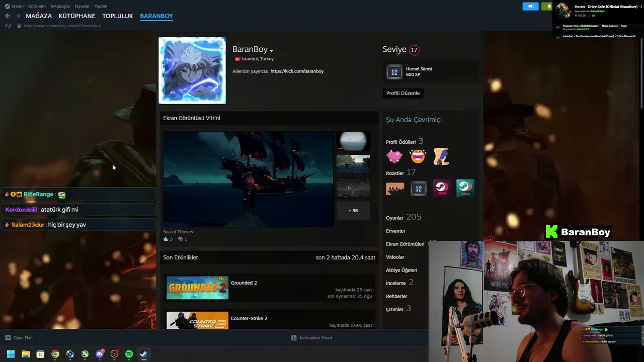Open the İnceleme reviews link
This screenshot has height=362, width=644.
pos(399,283)
